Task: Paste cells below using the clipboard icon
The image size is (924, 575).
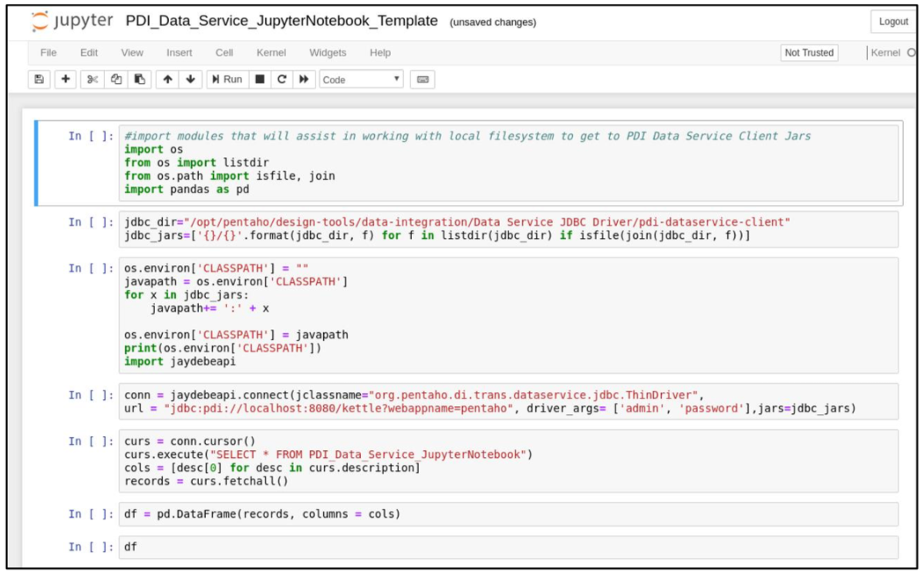Action: tap(140, 79)
